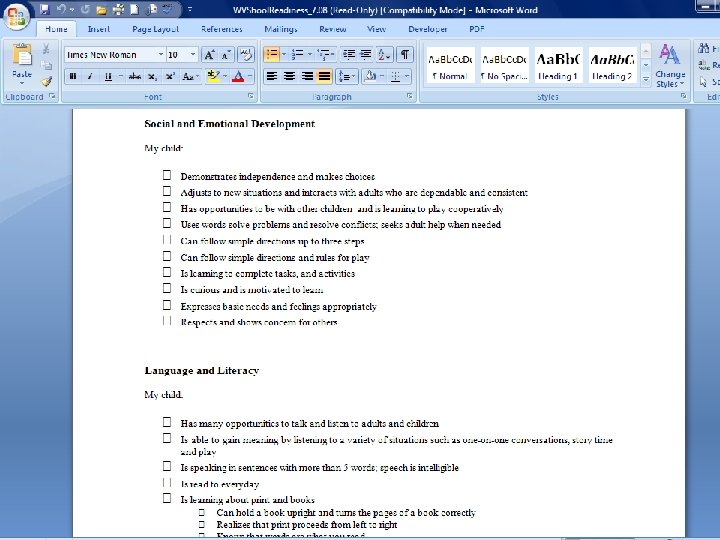The height and width of the screenshot is (540, 720).
Task: Apply subscript formatting
Action: coord(152,76)
